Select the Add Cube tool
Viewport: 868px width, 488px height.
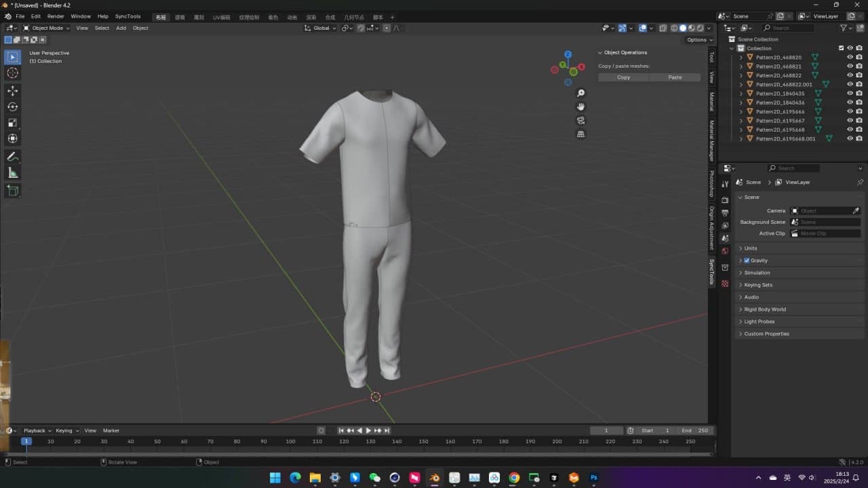[x=13, y=191]
